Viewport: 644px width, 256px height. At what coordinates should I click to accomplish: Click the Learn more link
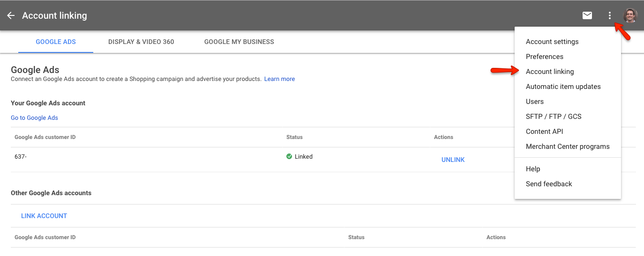click(x=279, y=79)
